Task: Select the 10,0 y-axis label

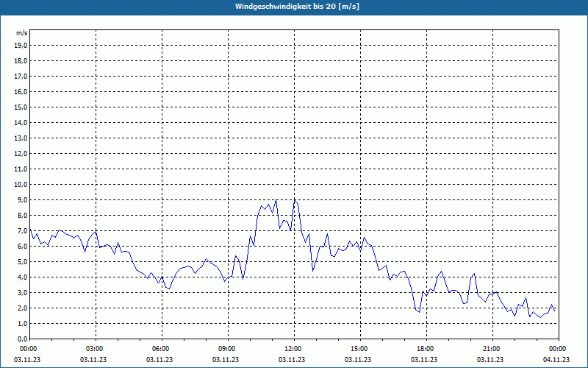Action: click(x=21, y=185)
